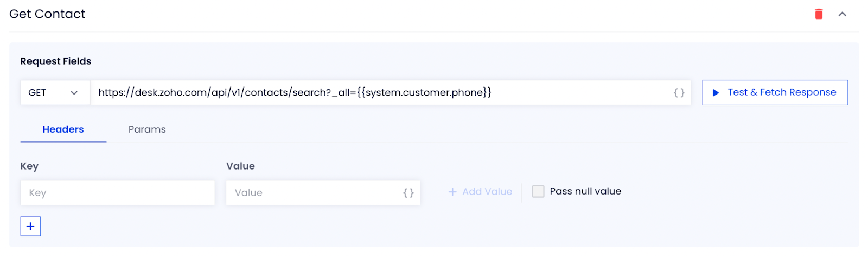Click the 'Pass null value' label text
The width and height of the screenshot is (868, 256).
(x=585, y=191)
